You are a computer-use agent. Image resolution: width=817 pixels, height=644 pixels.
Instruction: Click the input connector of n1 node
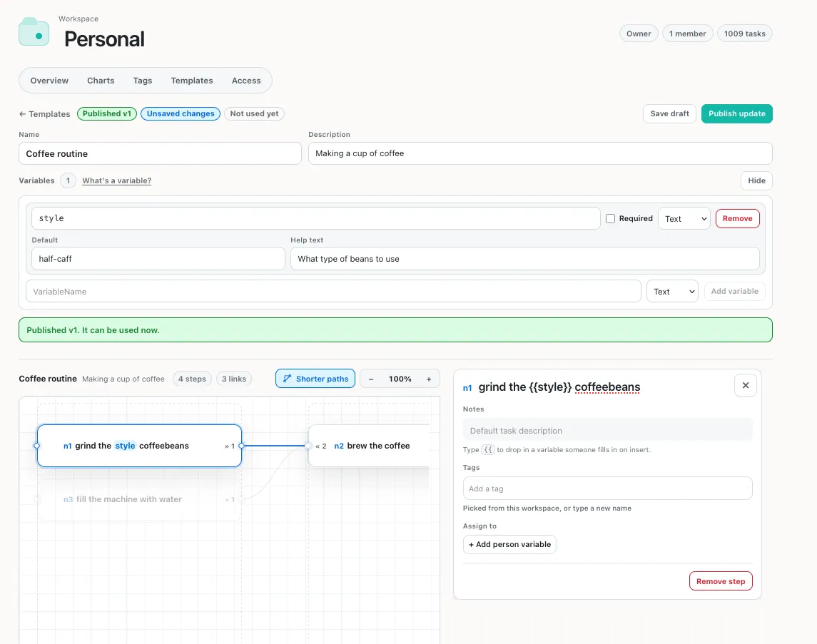[x=36, y=446]
